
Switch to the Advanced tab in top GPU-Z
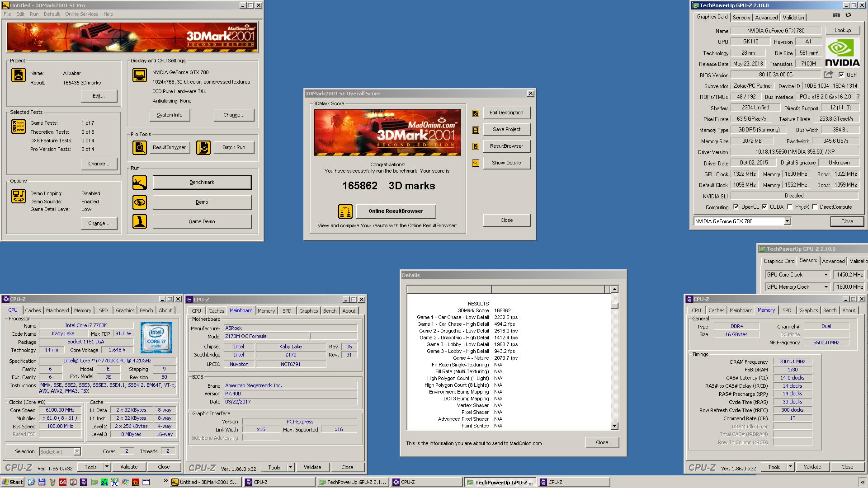click(x=767, y=18)
